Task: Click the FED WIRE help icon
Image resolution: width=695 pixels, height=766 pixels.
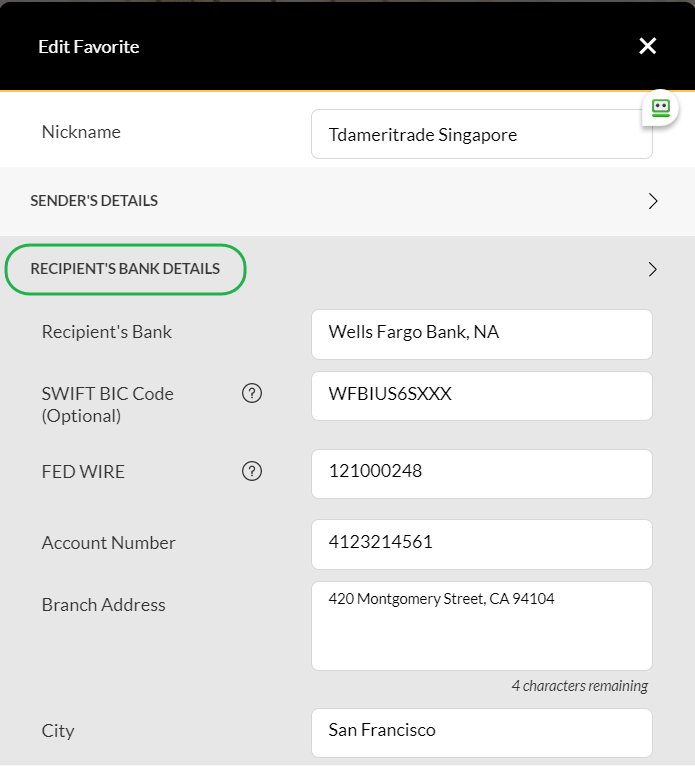Action: 252,471
